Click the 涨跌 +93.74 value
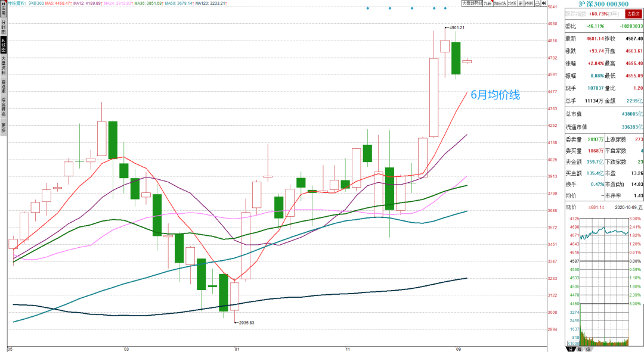 coord(596,51)
